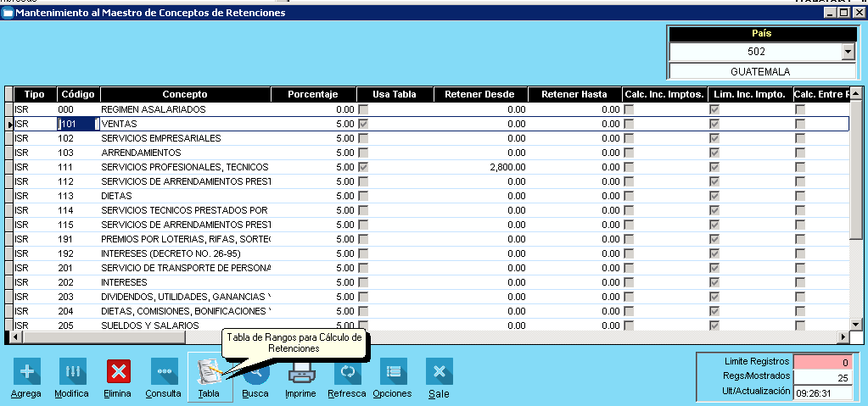Image resolution: width=868 pixels, height=406 pixels.
Task: Toggle Usa Tabla checkbox for REGIMEN ASALARIADOS
Action: pos(363,109)
